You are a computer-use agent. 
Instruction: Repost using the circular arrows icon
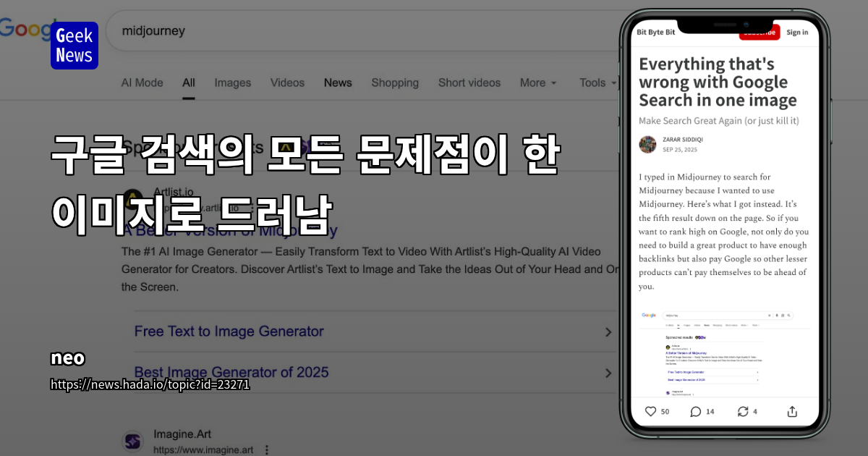point(743,411)
